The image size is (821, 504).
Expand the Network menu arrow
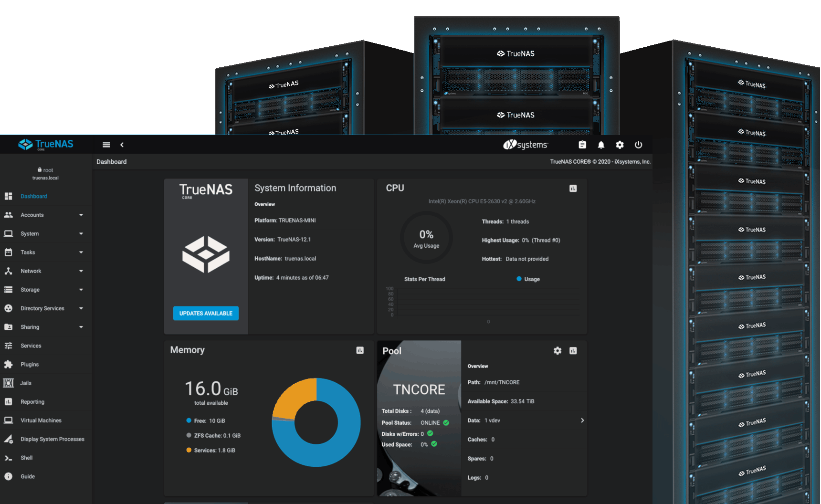[x=81, y=271]
